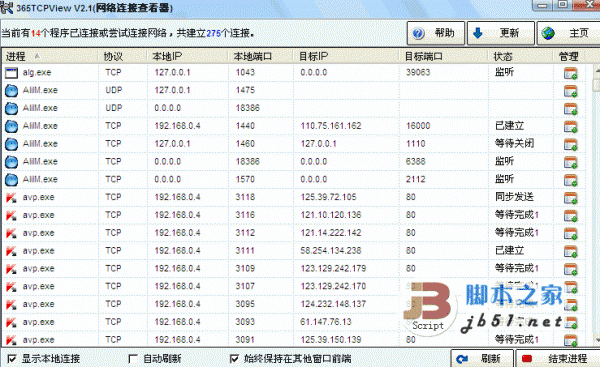Image resolution: width=600 pixels, height=367 pixels.
Task: Select target IP 121.14.222.142
Action: [331, 233]
